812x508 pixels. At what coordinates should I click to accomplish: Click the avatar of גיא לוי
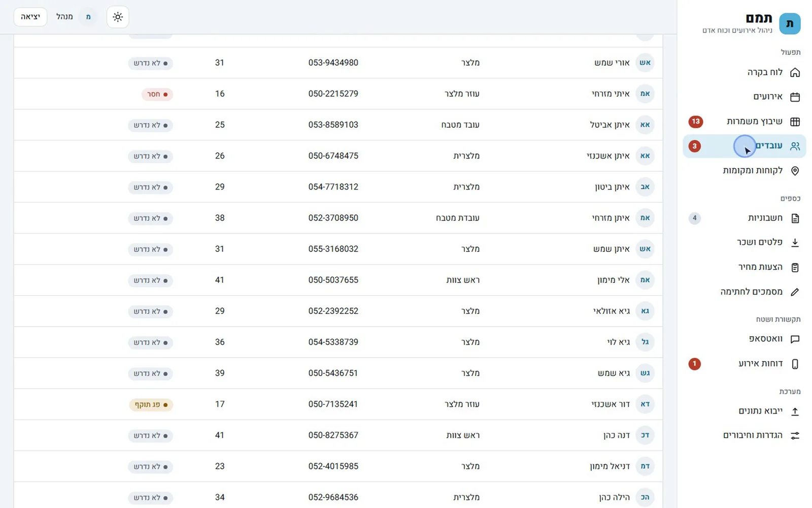pos(645,342)
